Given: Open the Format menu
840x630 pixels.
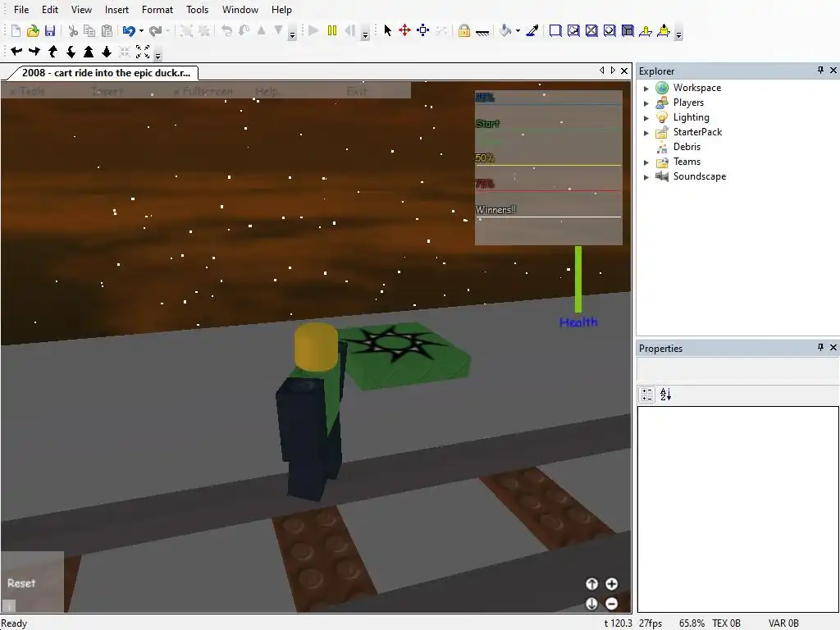Looking at the screenshot, I should point(157,10).
